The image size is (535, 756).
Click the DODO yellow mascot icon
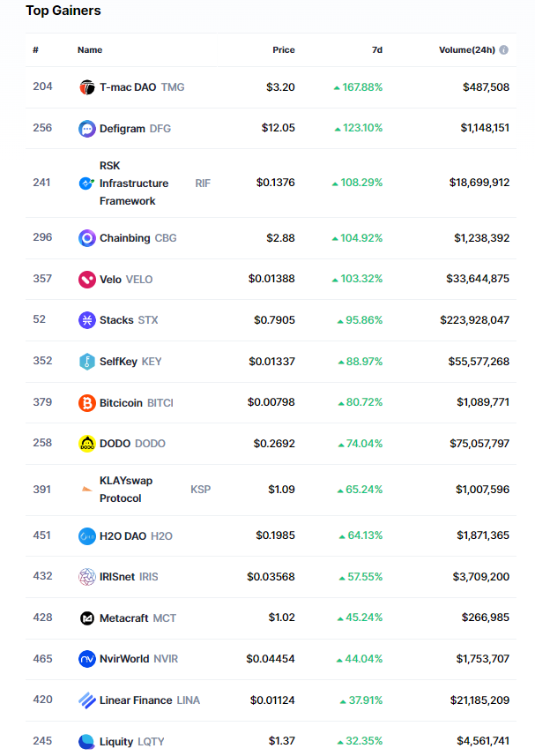[86, 444]
